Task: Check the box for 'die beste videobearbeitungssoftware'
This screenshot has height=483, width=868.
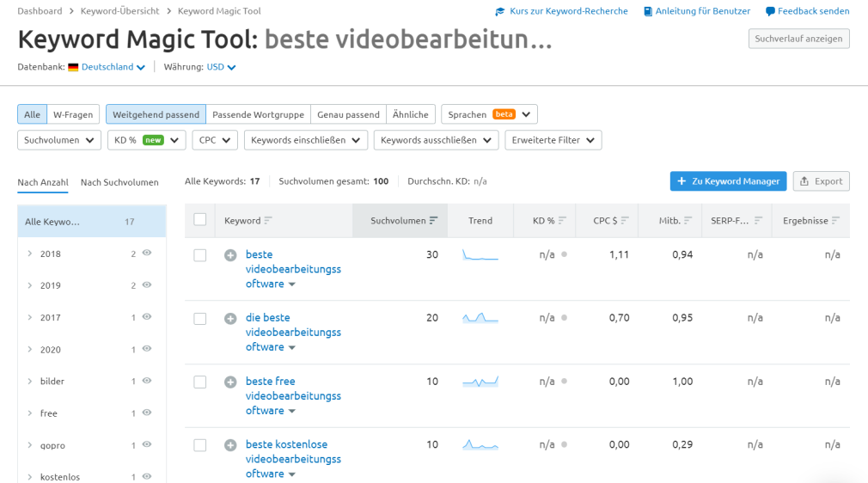Action: pyautogui.click(x=200, y=319)
